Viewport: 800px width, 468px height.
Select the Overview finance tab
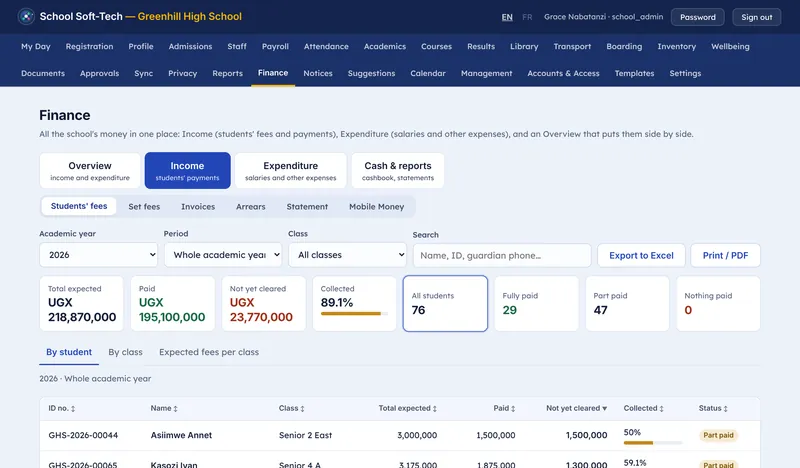click(x=90, y=170)
